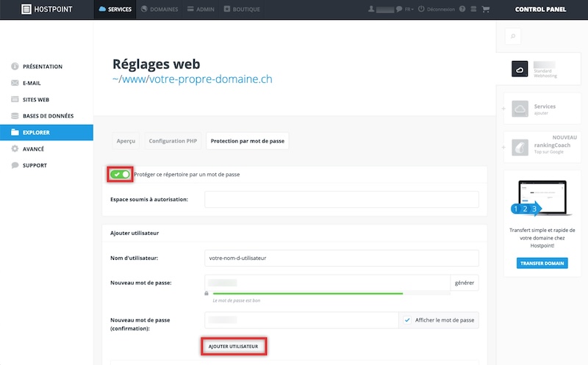Click the user account icon
Viewport: 588px width, 365px height.
tap(371, 9)
